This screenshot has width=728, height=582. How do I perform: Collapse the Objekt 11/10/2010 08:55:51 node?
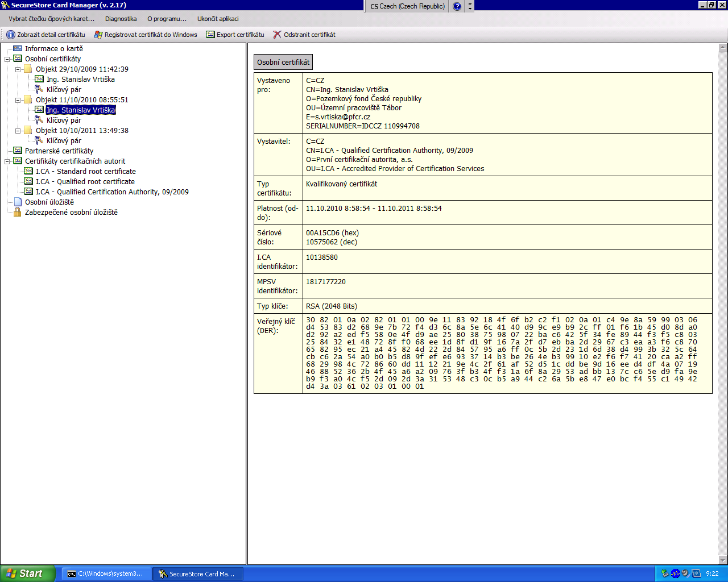(18, 99)
